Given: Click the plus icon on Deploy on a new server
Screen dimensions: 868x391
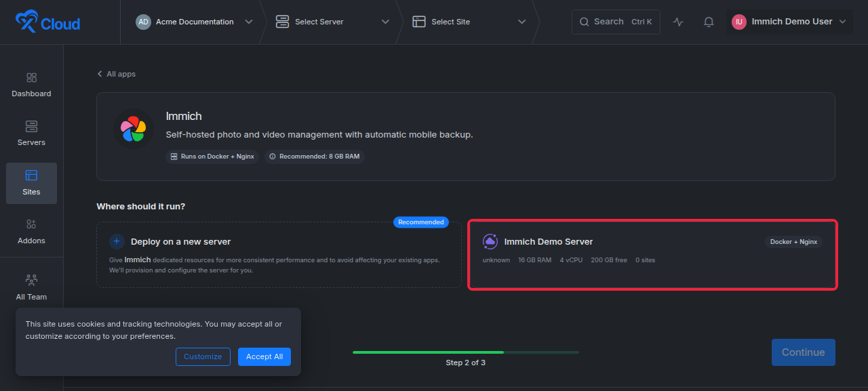Looking at the screenshot, I should [x=117, y=241].
